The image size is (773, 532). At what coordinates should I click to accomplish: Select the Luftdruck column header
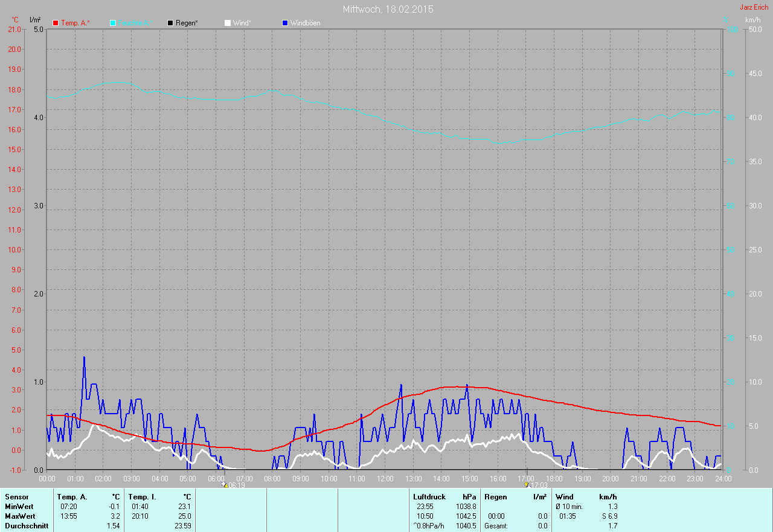429,497
